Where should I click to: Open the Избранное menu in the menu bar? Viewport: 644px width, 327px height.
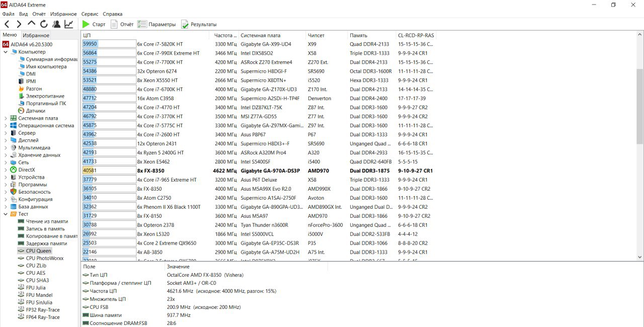pos(63,14)
